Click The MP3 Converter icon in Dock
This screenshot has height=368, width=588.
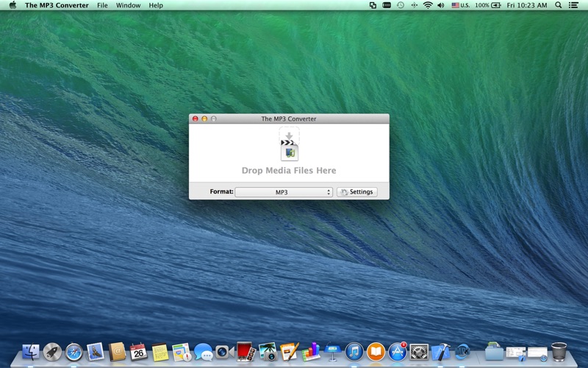pos(462,353)
